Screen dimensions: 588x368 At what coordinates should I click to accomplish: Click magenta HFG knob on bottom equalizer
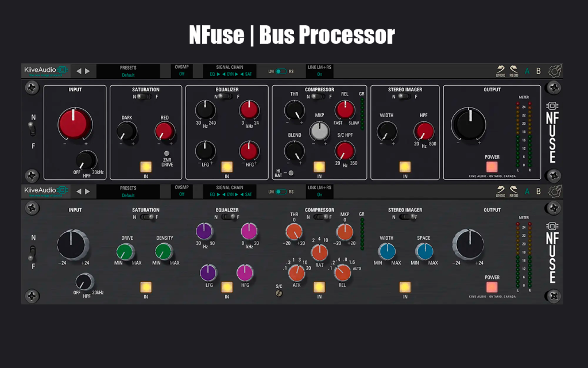pyautogui.click(x=245, y=273)
